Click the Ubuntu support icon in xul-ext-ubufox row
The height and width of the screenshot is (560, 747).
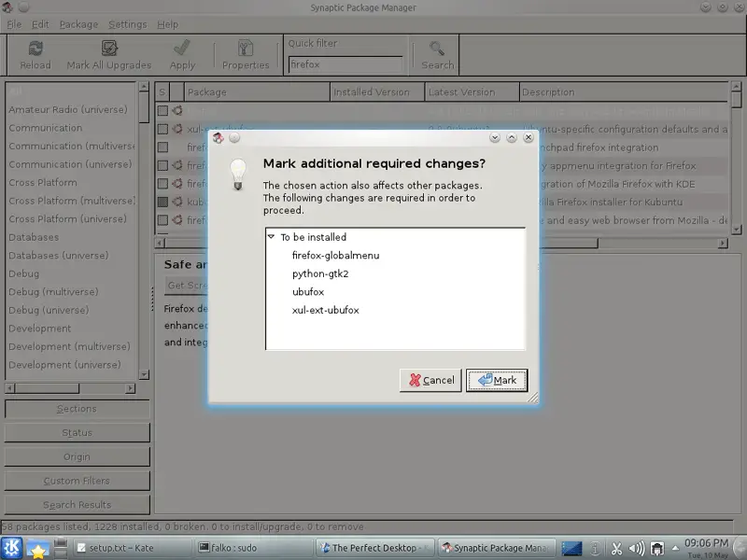177,129
